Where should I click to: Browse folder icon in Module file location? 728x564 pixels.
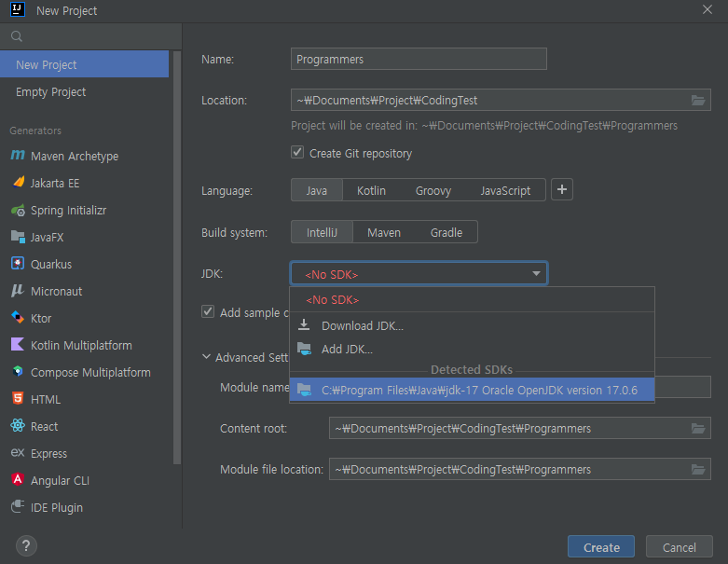pos(698,469)
